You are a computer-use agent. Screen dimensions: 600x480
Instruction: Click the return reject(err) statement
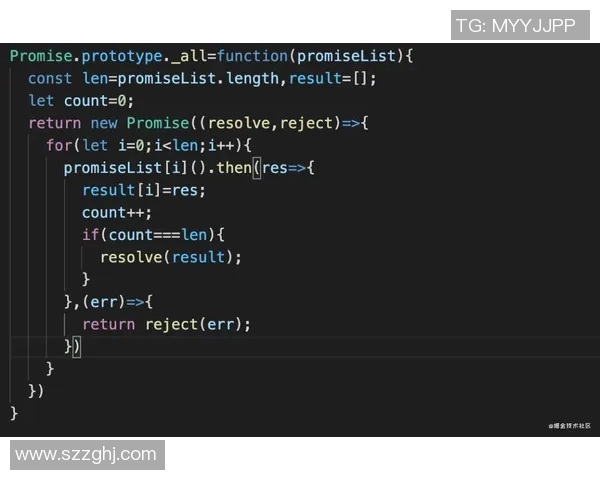(x=166, y=324)
